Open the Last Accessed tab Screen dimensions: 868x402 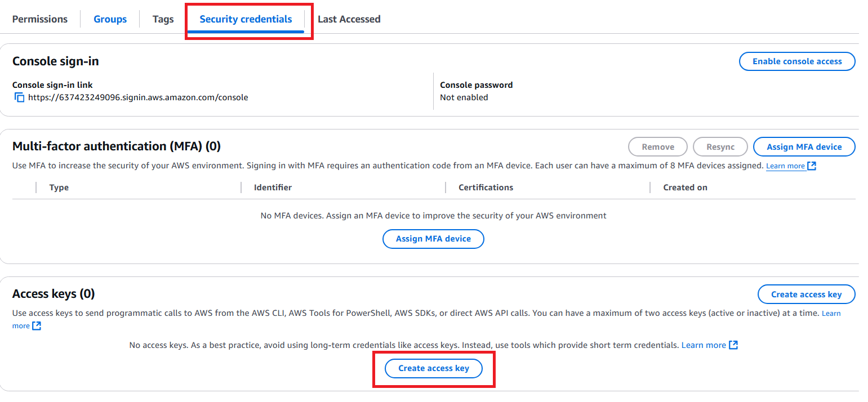click(x=349, y=19)
